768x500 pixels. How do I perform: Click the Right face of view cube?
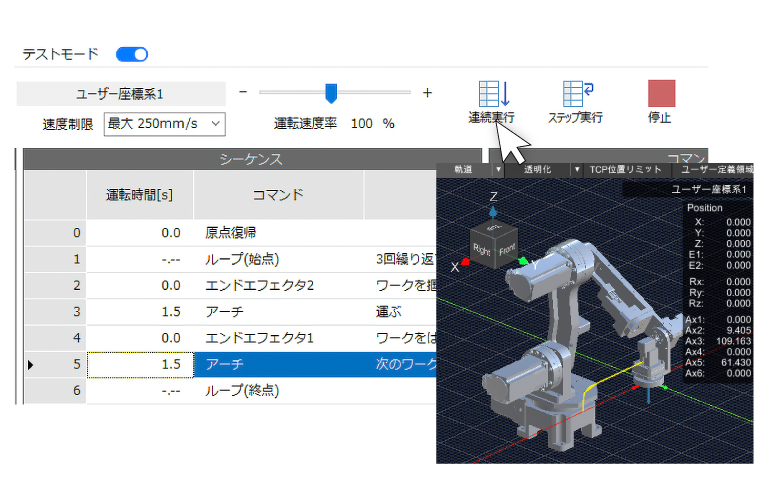[482, 249]
